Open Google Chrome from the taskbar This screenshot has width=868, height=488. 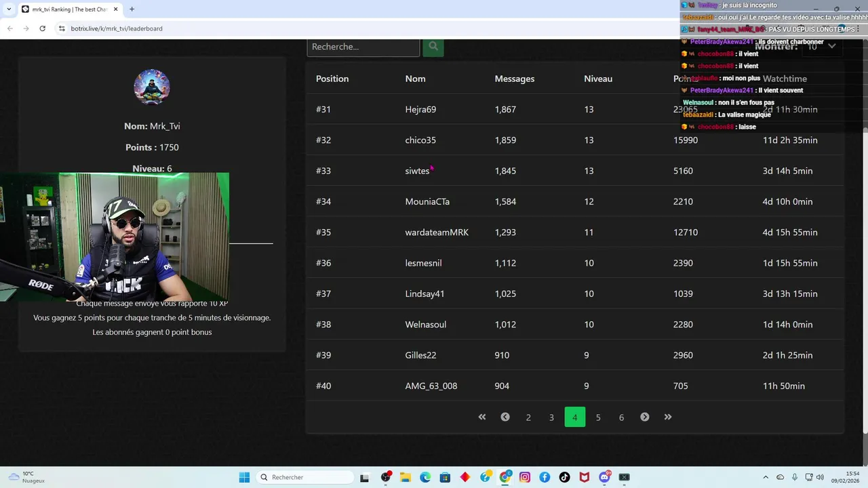click(x=505, y=477)
